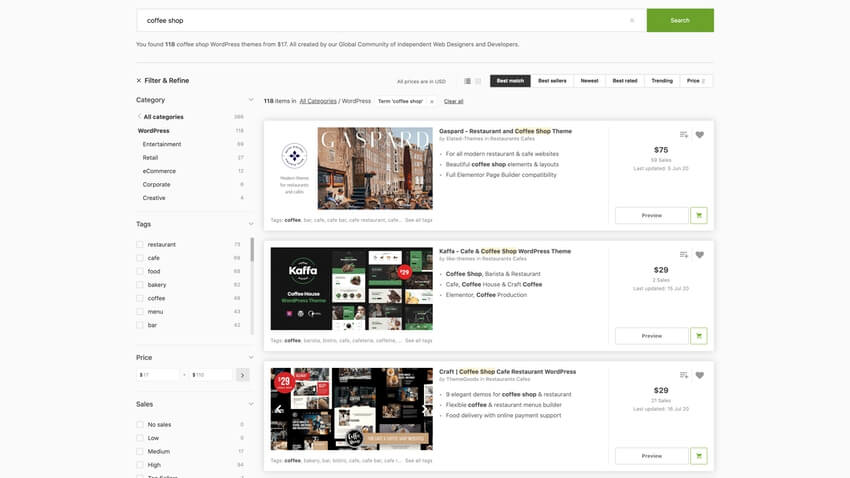Click the green Search button
Viewport: 850px width, 478px height.
[680, 20]
